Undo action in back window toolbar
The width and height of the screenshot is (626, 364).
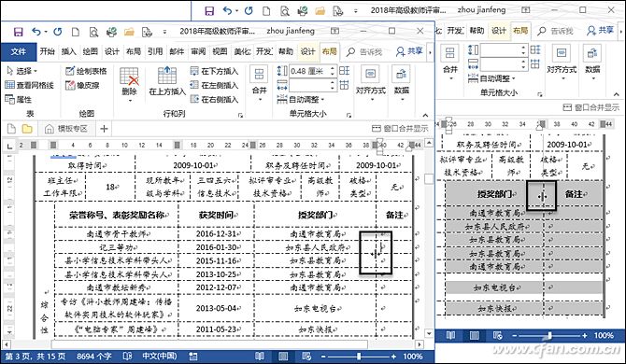pos(228,11)
